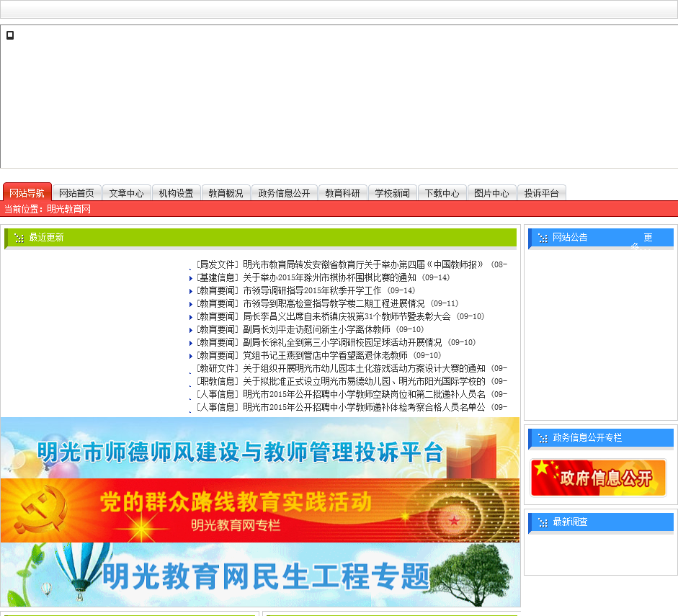
Task: Open 教师递补体检考察合格人员名单 article
Action: (x=364, y=407)
